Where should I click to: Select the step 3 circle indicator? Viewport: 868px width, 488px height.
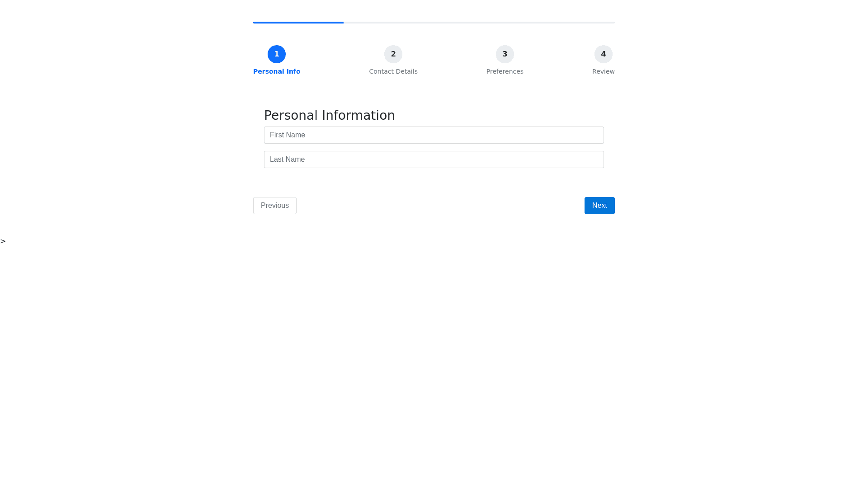[x=505, y=54]
